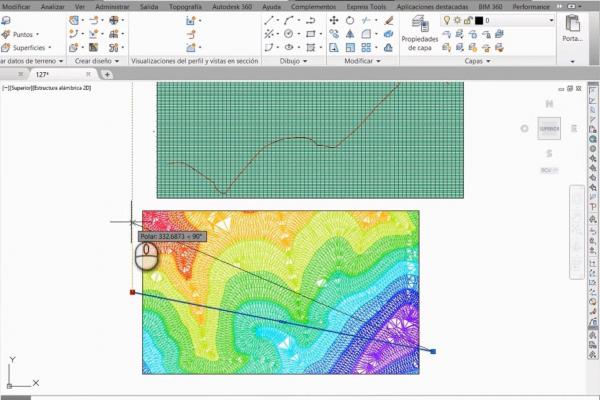Image resolution: width=600 pixels, height=400 pixels.
Task: Click the Superficies tool icon
Action: click(x=6, y=47)
